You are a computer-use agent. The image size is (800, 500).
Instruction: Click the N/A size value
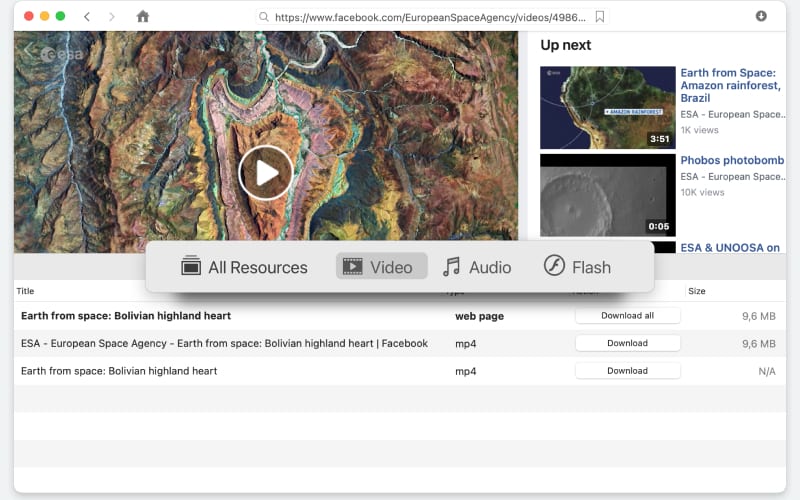(766, 371)
